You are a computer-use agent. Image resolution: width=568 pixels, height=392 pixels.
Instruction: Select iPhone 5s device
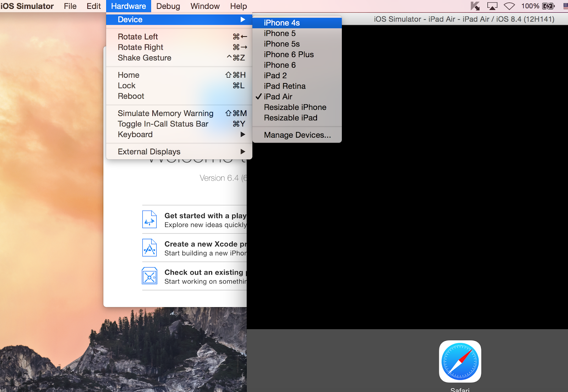[x=297, y=44]
